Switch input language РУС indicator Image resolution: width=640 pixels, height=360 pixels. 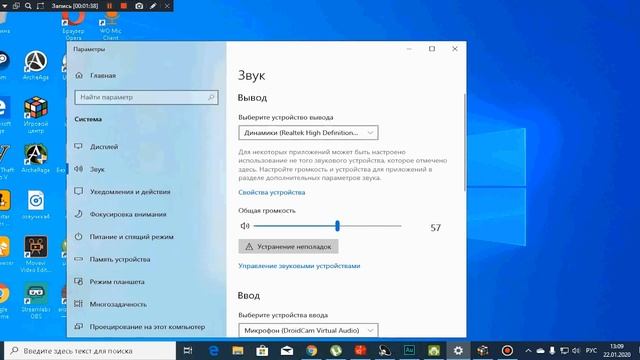coord(591,351)
